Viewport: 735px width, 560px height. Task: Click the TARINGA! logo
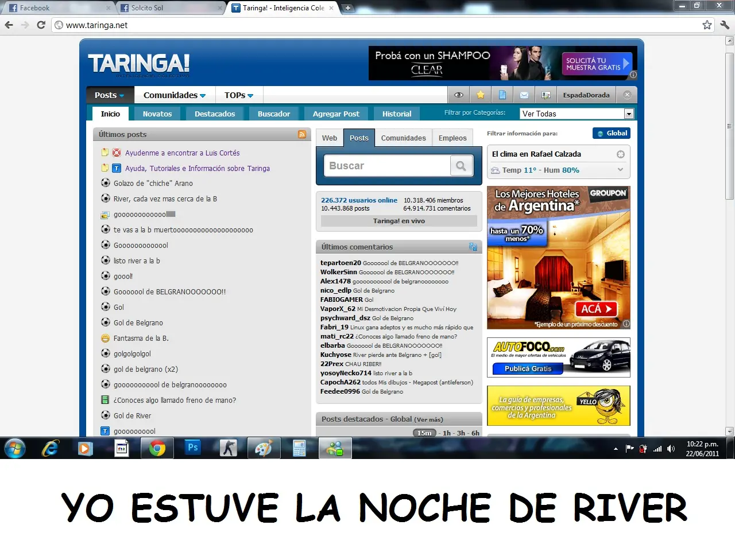(138, 64)
